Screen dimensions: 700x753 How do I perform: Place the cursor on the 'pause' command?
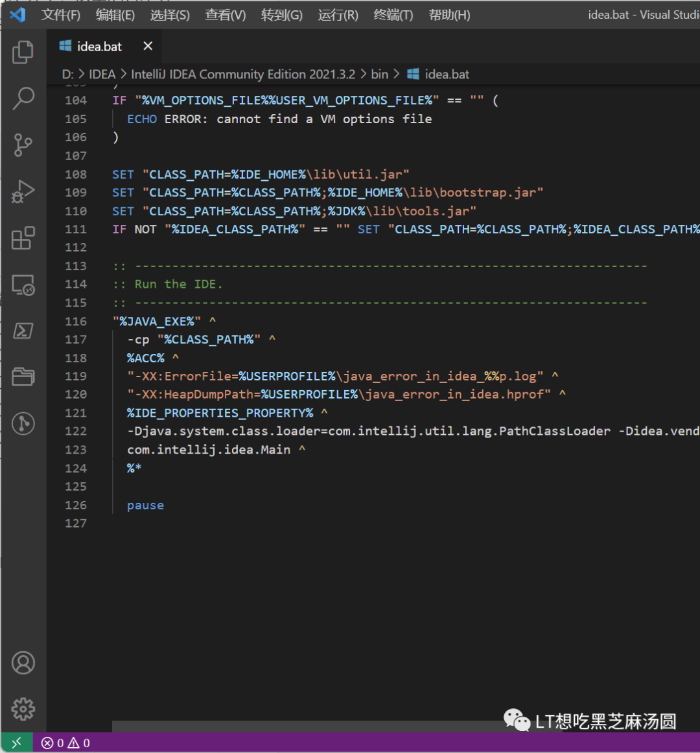click(x=146, y=505)
